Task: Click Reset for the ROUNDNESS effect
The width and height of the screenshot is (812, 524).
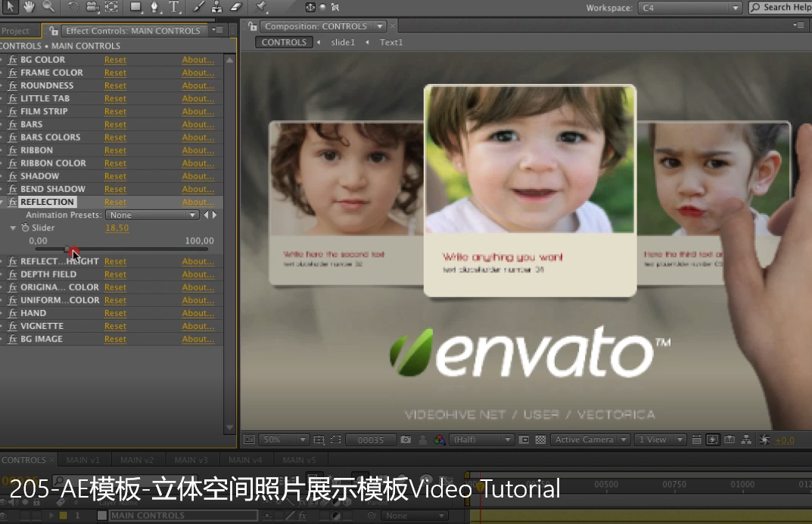Action: click(115, 86)
